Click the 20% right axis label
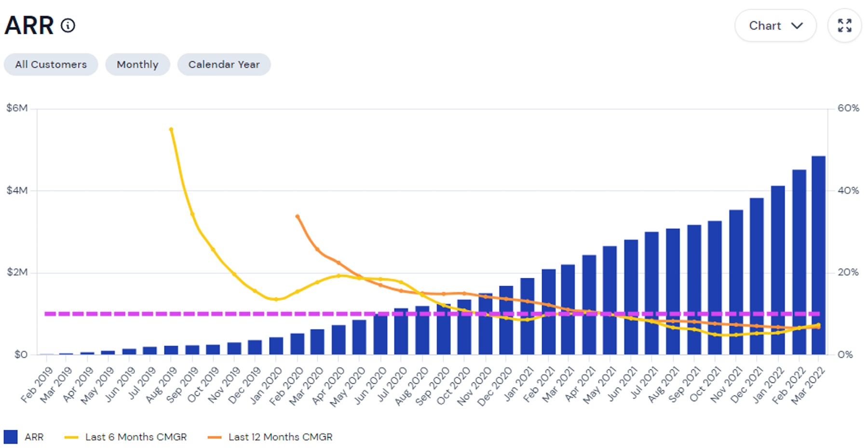868x448 pixels. point(848,272)
